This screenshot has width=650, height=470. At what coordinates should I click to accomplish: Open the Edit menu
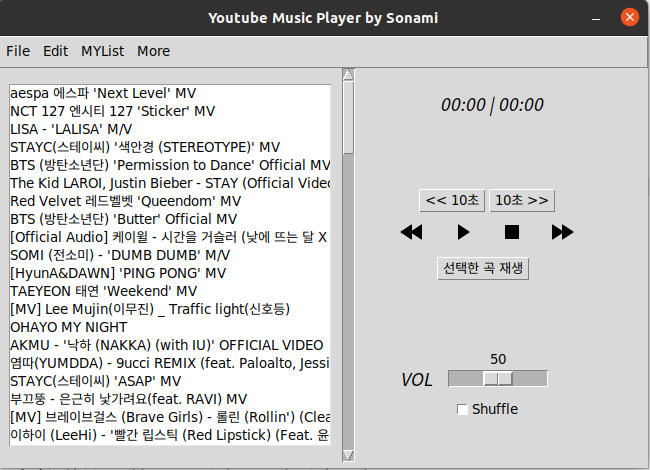point(56,51)
